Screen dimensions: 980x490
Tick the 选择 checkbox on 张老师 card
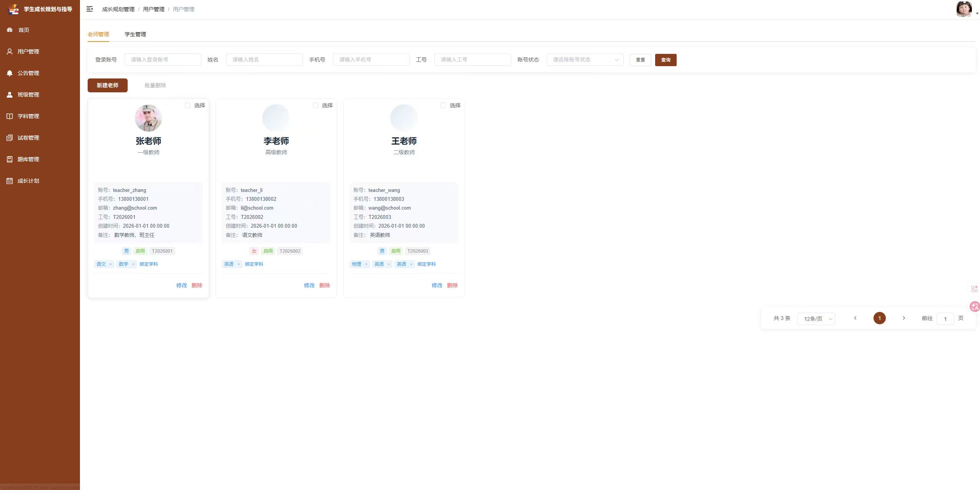[x=188, y=105]
